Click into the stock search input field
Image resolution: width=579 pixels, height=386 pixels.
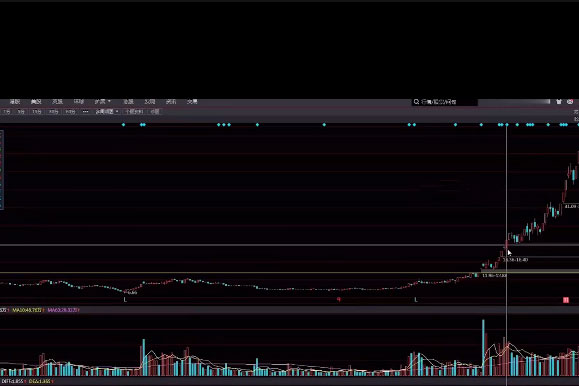[x=445, y=102]
